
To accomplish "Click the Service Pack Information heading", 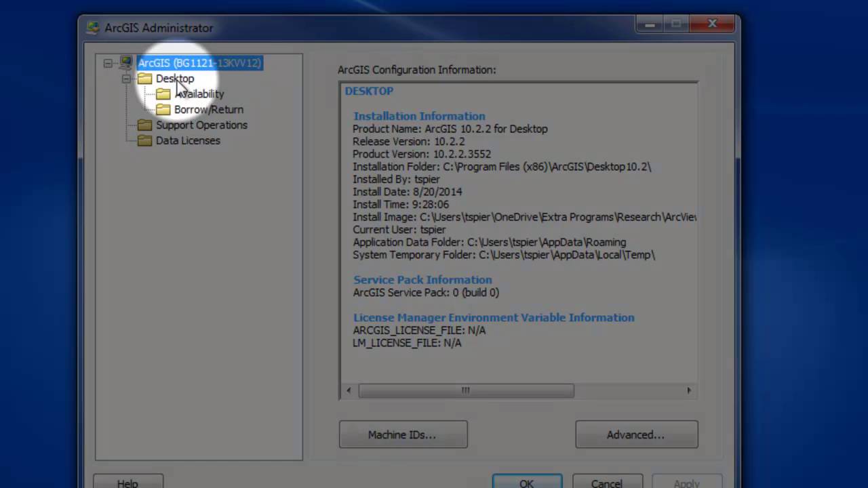I will coord(422,280).
